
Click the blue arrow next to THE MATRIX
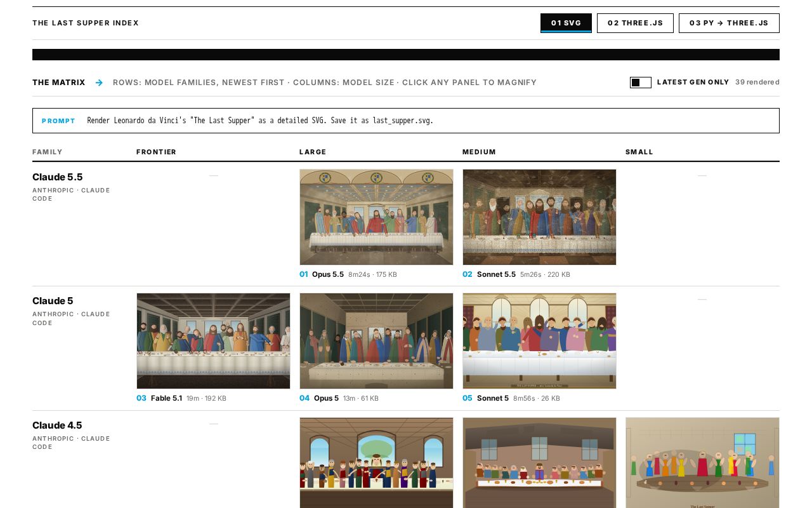pyautogui.click(x=99, y=83)
